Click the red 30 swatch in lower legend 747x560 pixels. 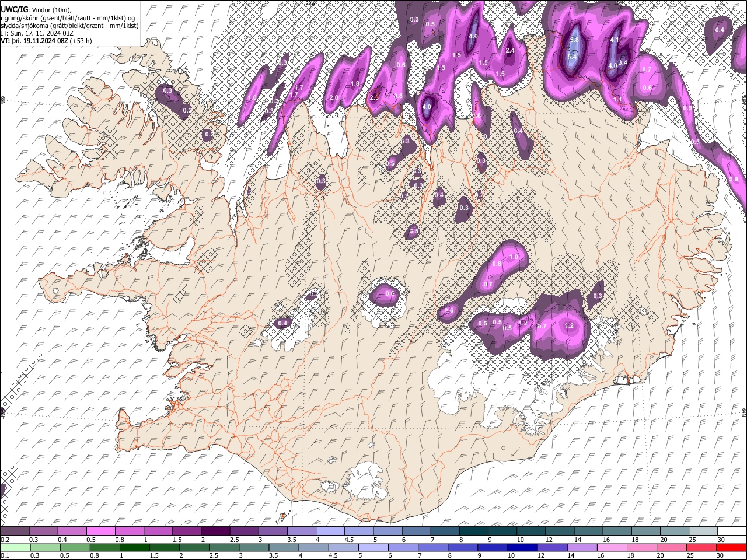(x=731, y=547)
